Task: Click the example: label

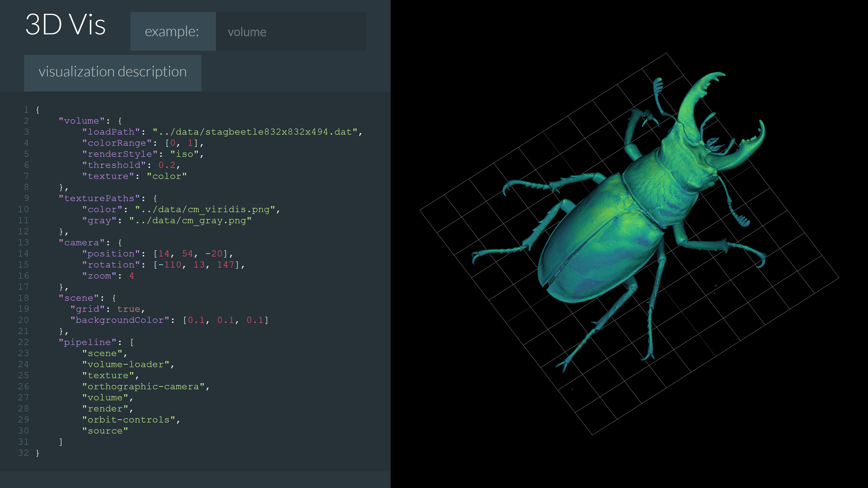Action: (172, 32)
